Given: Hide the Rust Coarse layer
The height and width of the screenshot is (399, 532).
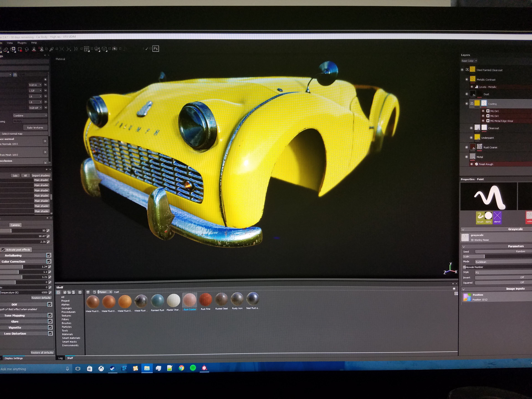Looking at the screenshot, I should point(467,147).
